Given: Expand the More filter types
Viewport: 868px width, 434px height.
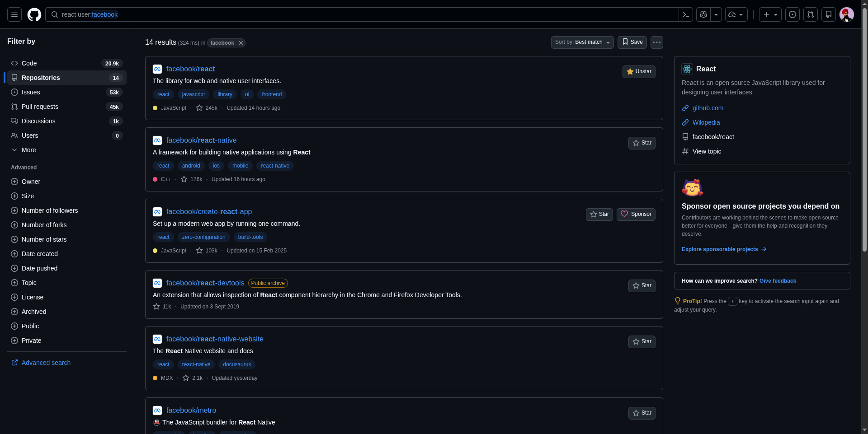Looking at the screenshot, I should [x=67, y=150].
